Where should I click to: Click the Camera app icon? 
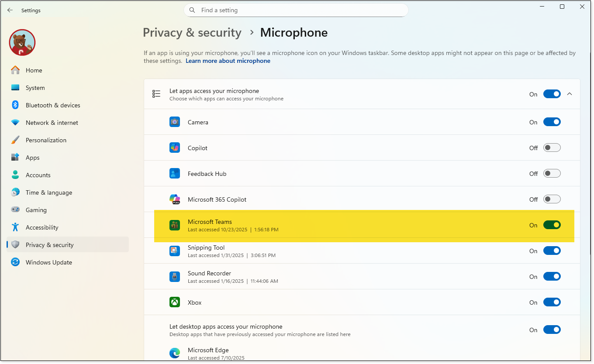[x=175, y=122]
